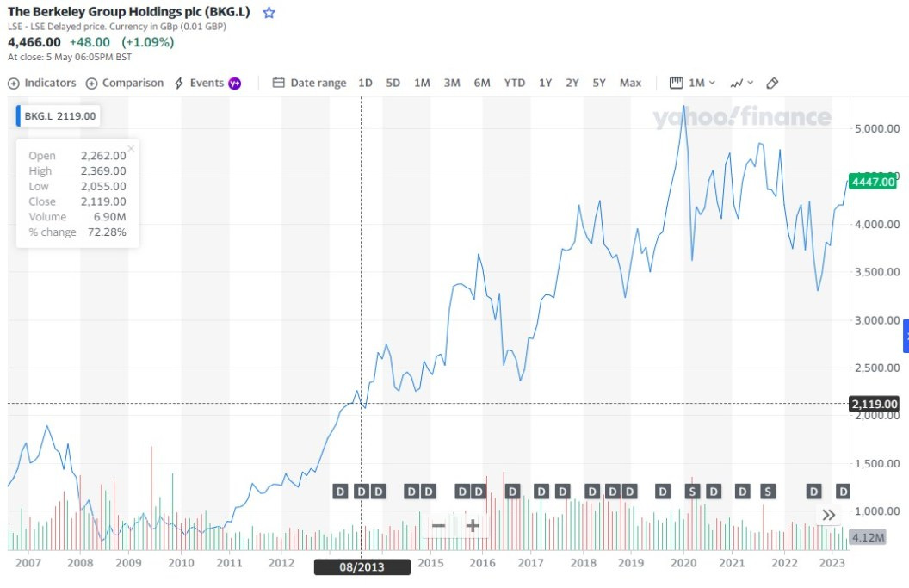
Task: Activate the pencil draw tool
Action: (772, 83)
